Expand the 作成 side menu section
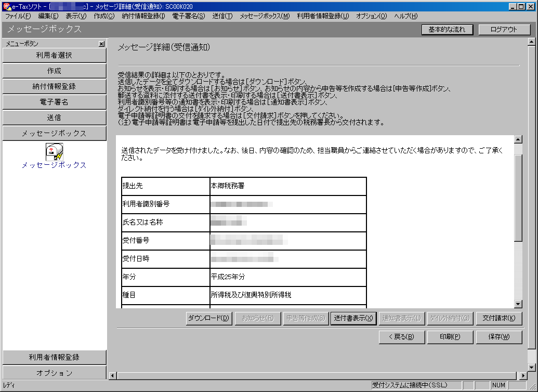This screenshot has height=392, width=538. tap(54, 71)
